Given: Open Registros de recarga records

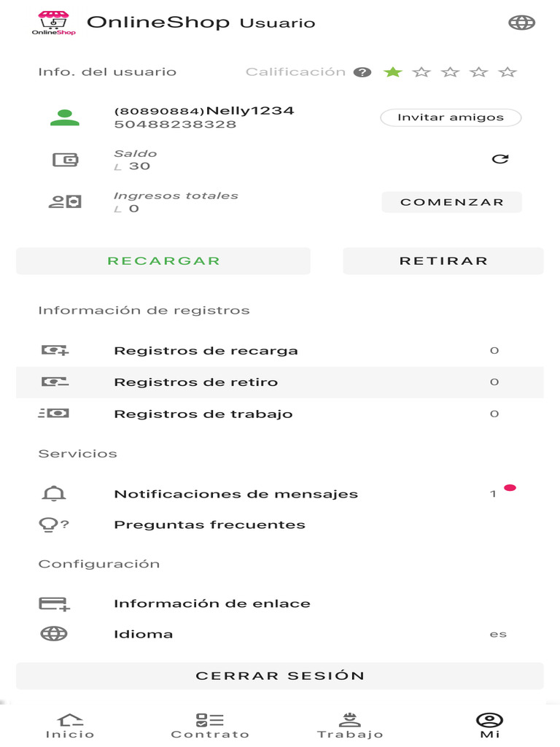Looking at the screenshot, I should tap(279, 351).
